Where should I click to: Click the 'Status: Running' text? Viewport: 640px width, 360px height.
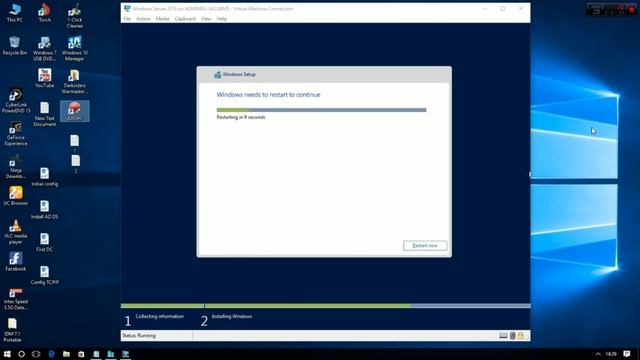coord(139,336)
